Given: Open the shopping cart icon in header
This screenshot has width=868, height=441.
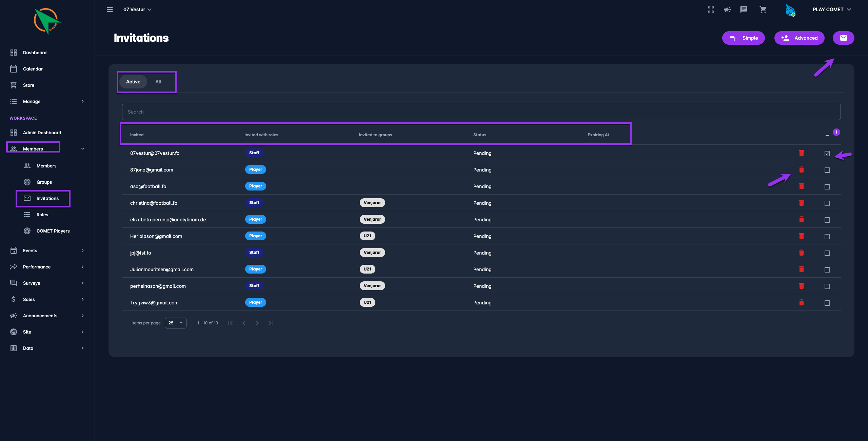Looking at the screenshot, I should pyautogui.click(x=763, y=9).
